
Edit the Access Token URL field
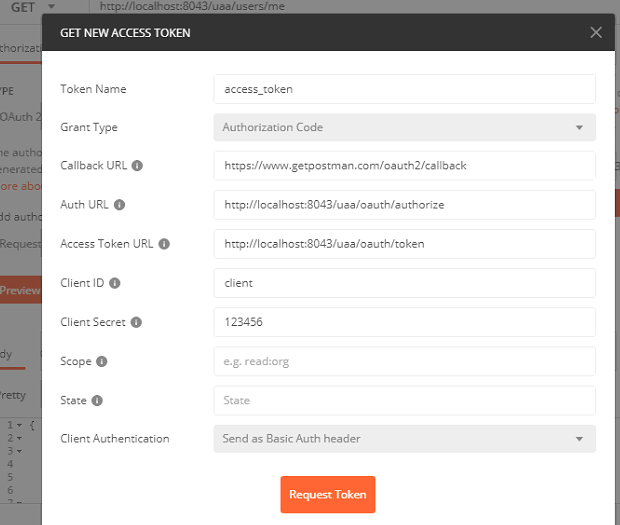point(404,244)
